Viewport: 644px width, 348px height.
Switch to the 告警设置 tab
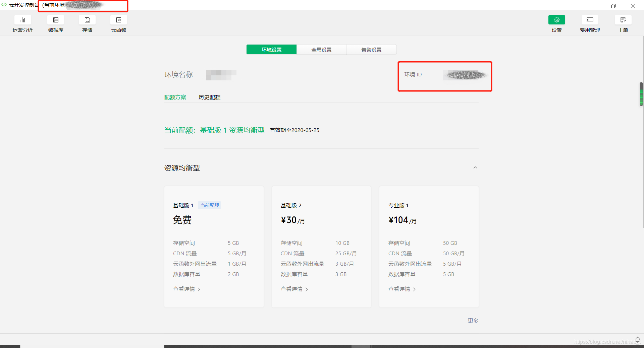coord(371,49)
